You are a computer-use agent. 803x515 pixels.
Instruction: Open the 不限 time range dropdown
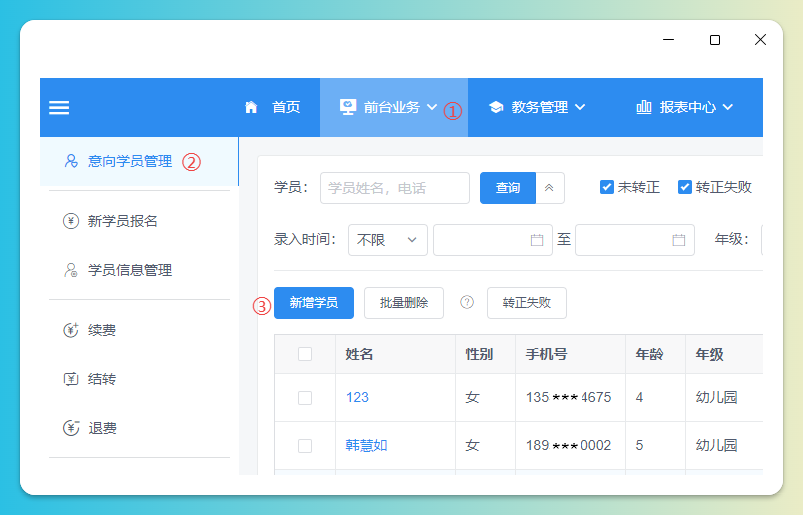coord(388,240)
